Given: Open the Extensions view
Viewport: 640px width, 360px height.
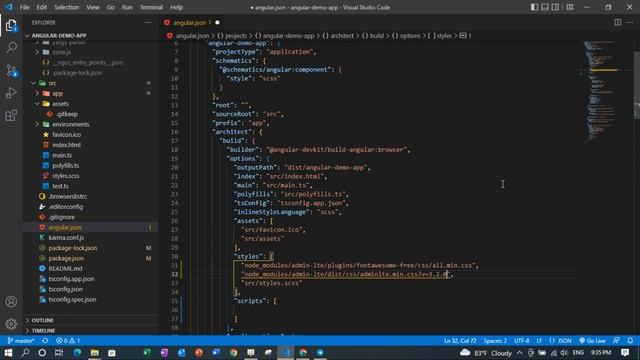Looking at the screenshot, I should (11, 116).
